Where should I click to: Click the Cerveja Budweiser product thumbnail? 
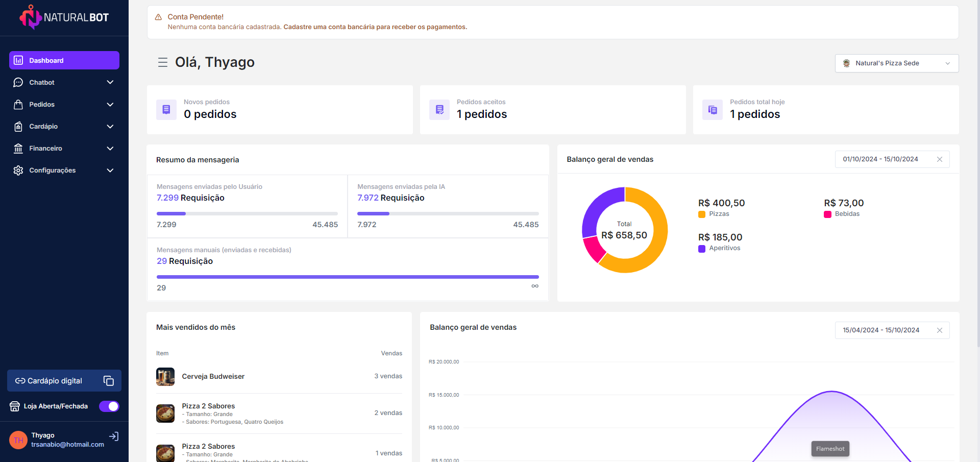165,377
